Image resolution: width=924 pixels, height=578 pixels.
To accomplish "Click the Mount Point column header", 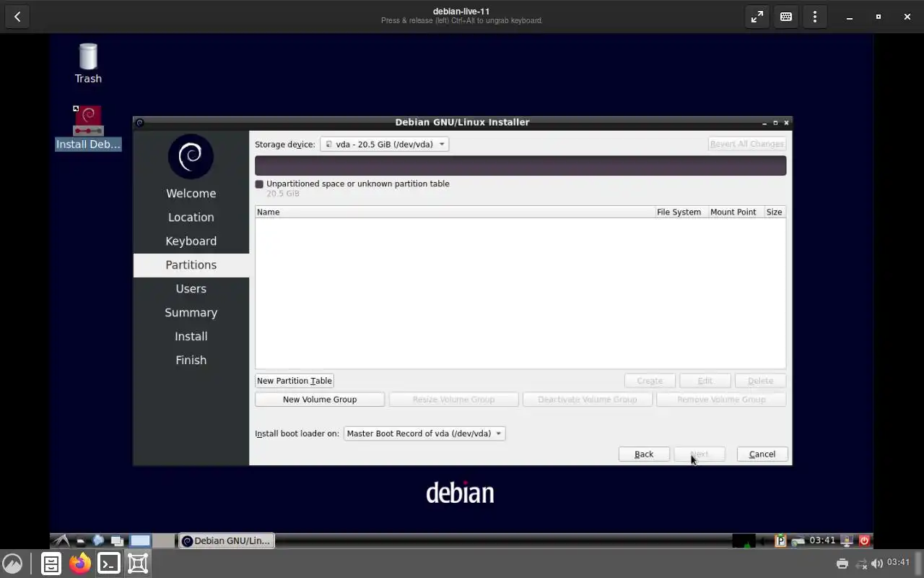I will coord(736,212).
